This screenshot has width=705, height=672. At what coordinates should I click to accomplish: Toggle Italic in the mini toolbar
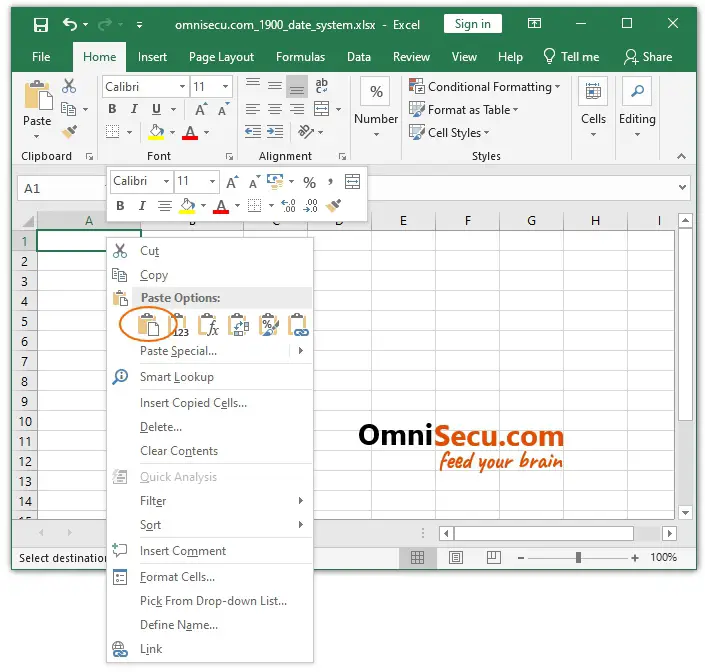tap(142, 206)
